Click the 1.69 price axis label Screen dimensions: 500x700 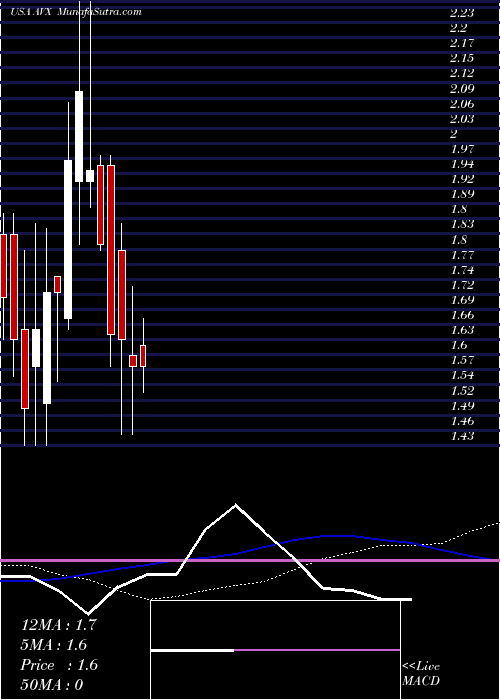point(462,300)
